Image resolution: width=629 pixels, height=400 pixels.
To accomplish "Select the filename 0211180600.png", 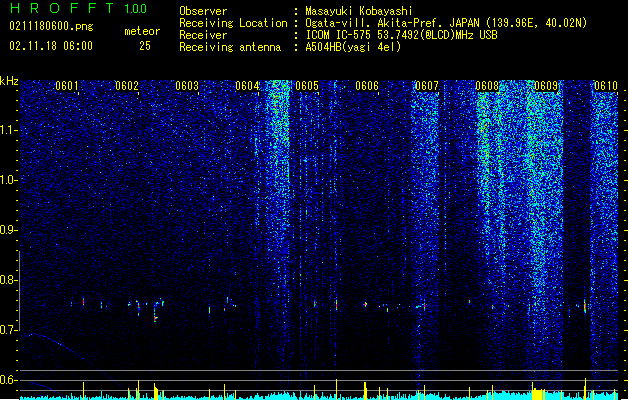I will [51, 26].
